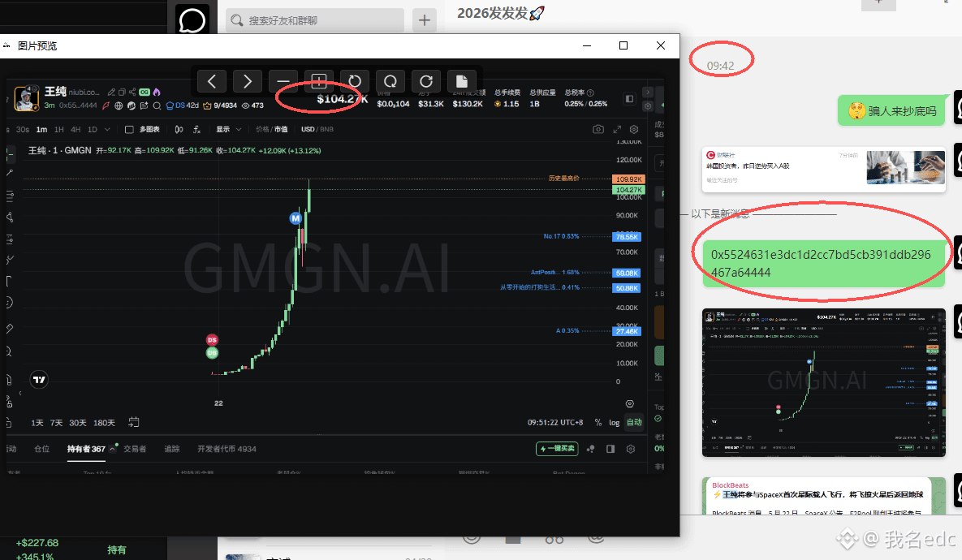Expand chart to fullscreen
962x560 pixels.
[617, 129]
